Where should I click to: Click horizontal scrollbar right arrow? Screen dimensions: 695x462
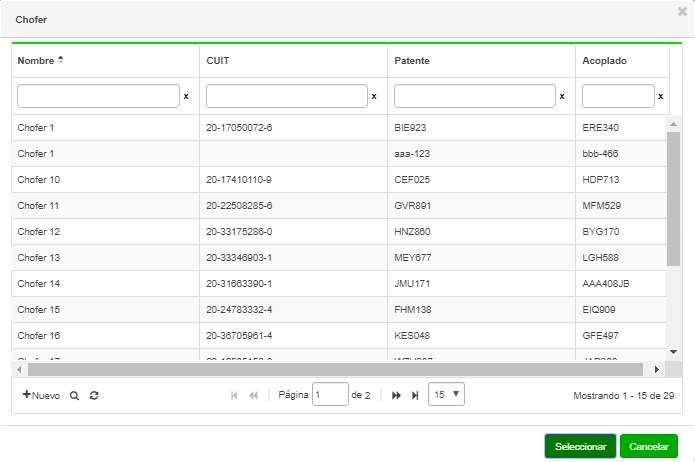pyautogui.click(x=657, y=369)
